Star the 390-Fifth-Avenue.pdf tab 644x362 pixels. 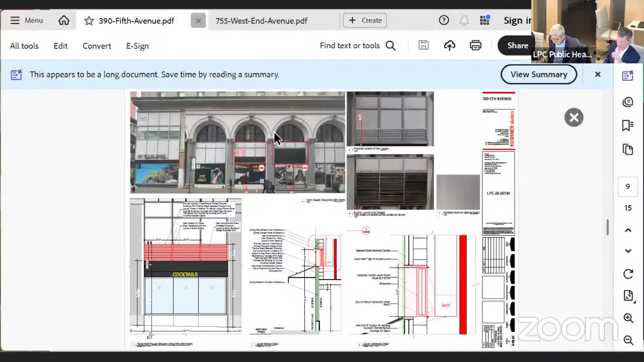point(89,21)
